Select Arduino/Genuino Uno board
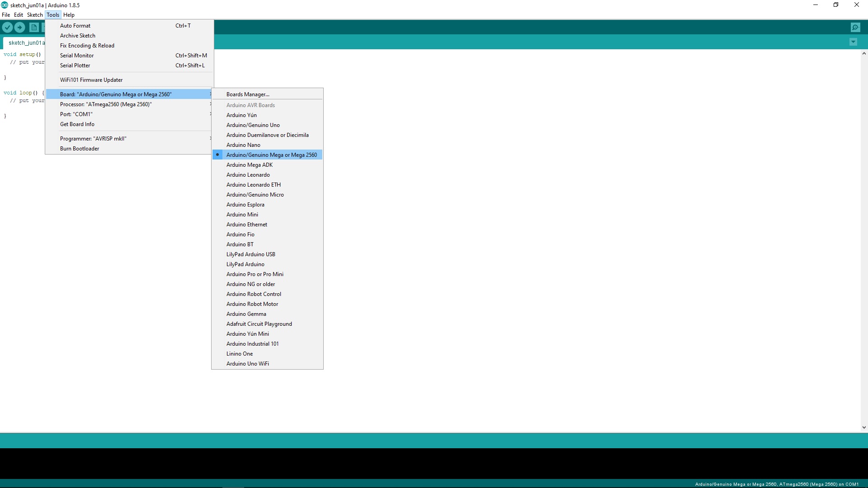 click(x=267, y=125)
